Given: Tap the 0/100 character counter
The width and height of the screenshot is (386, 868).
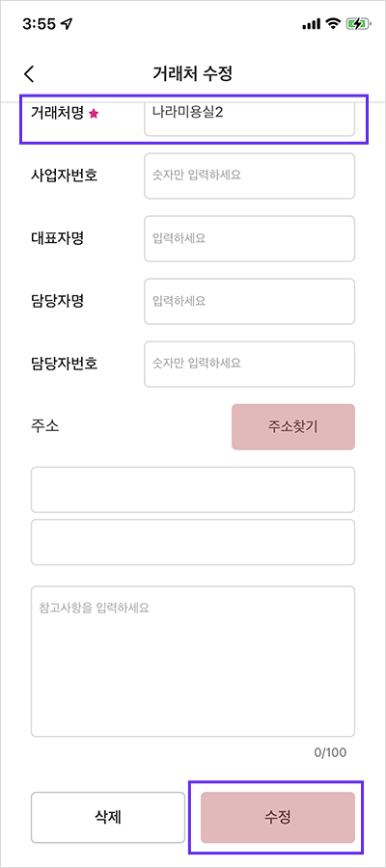Looking at the screenshot, I should 330,752.
